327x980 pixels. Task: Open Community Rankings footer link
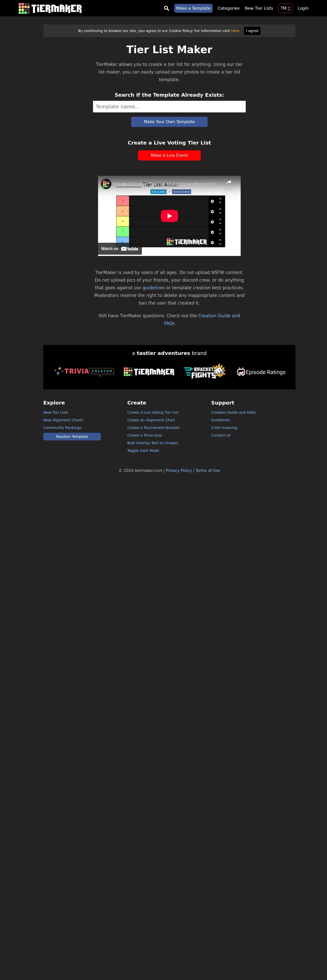point(62,428)
